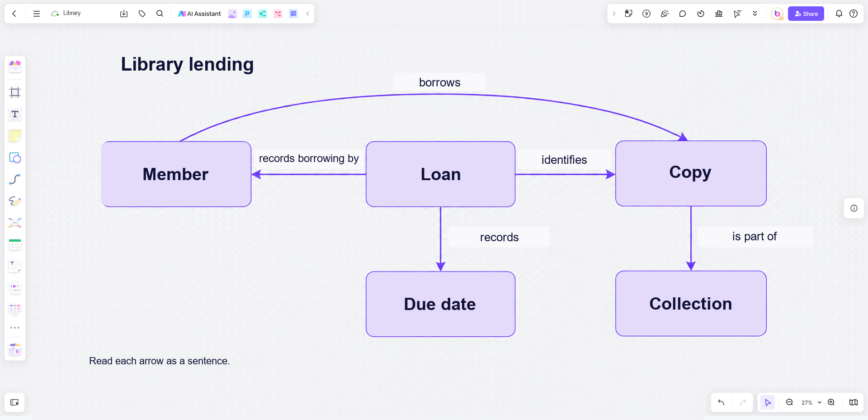This screenshot has width=868, height=420.
Task: Open the help question mark icon
Action: 854,14
